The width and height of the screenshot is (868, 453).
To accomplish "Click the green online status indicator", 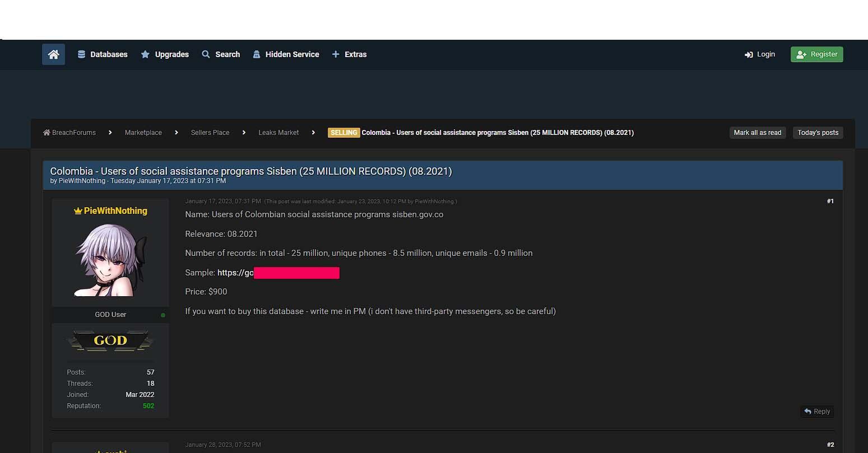I will [163, 315].
